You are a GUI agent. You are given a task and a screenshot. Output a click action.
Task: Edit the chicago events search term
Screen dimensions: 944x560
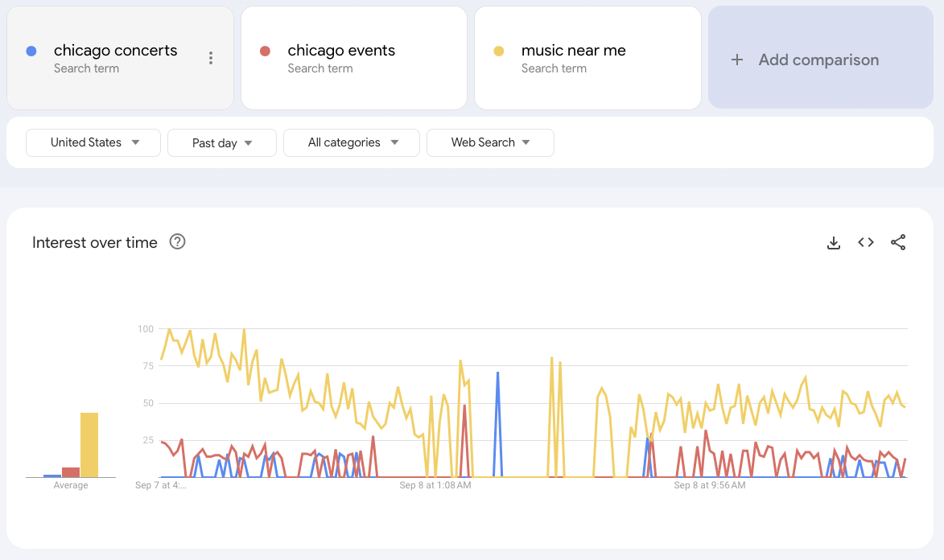tap(341, 51)
